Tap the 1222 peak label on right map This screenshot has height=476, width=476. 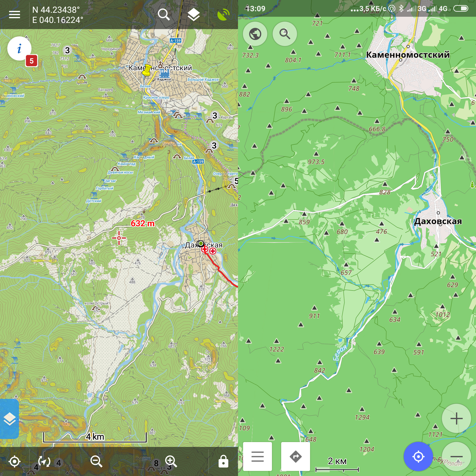tap(277, 349)
